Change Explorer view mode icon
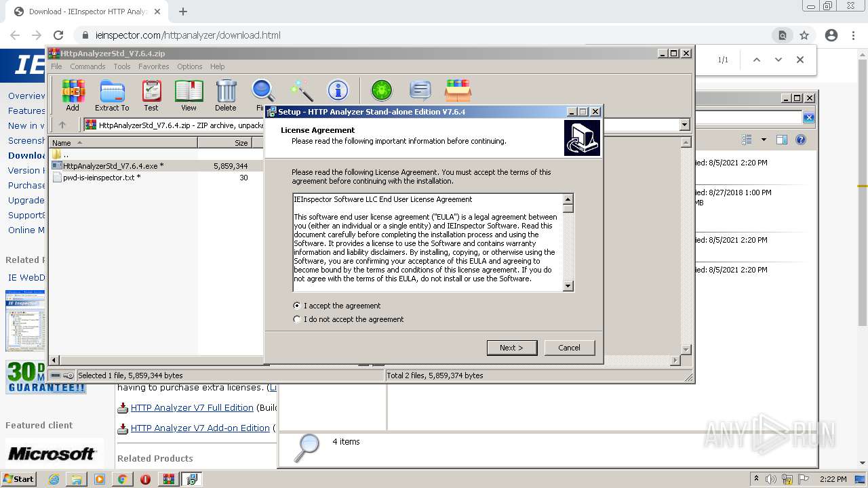Viewport: 868px width, 488px height. [x=747, y=140]
